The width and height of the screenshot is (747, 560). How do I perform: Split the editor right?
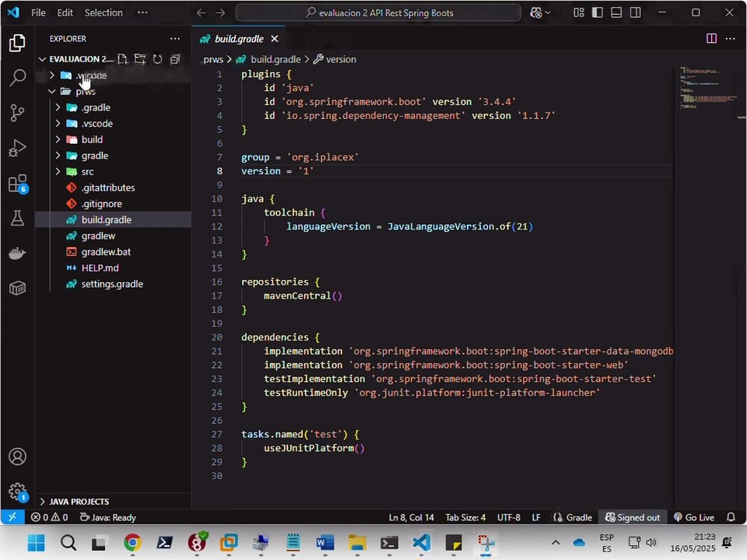pyautogui.click(x=711, y=39)
